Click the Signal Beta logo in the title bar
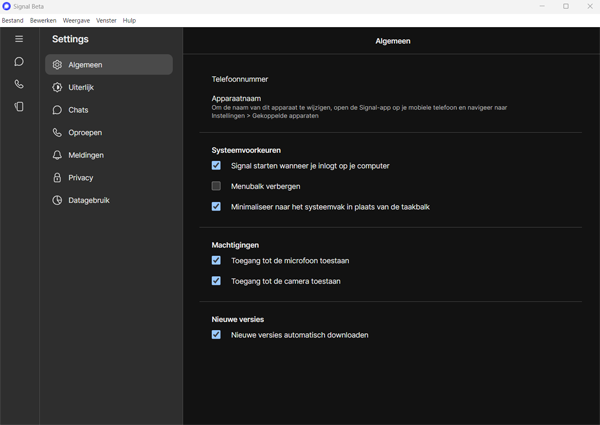Image resolution: width=600 pixels, height=425 pixels. pos(7,7)
